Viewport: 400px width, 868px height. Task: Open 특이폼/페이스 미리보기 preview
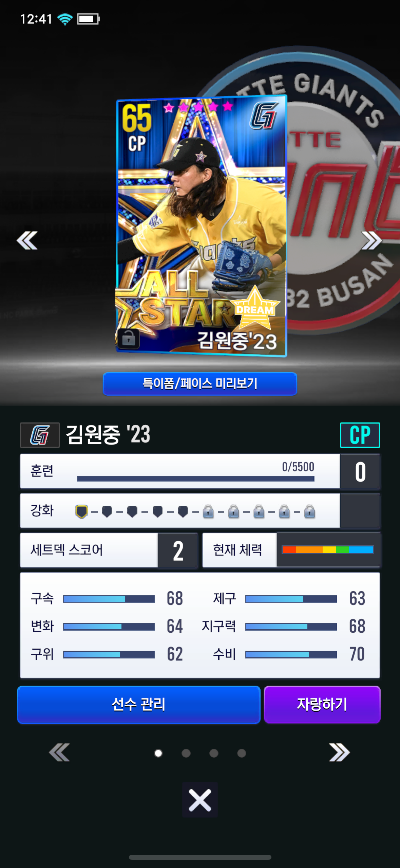pos(200,384)
